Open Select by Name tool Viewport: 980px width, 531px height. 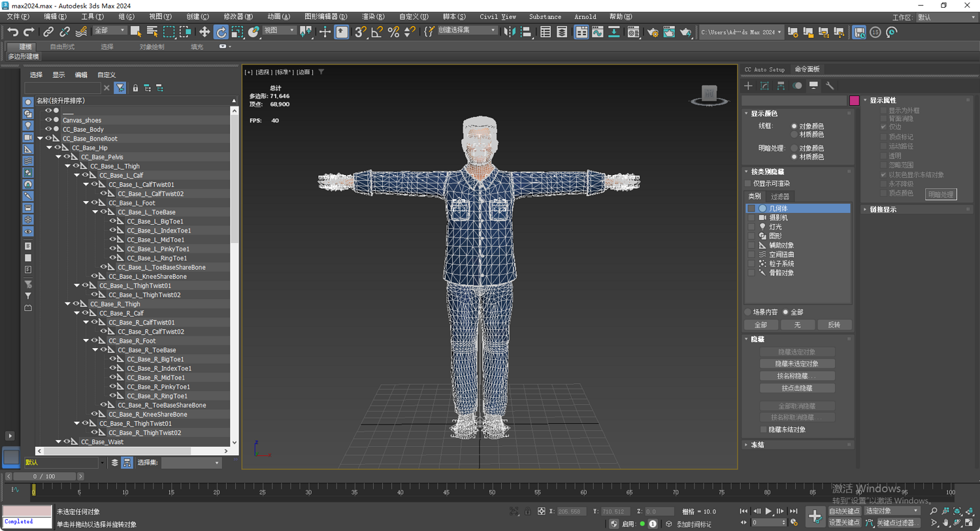tap(152, 31)
